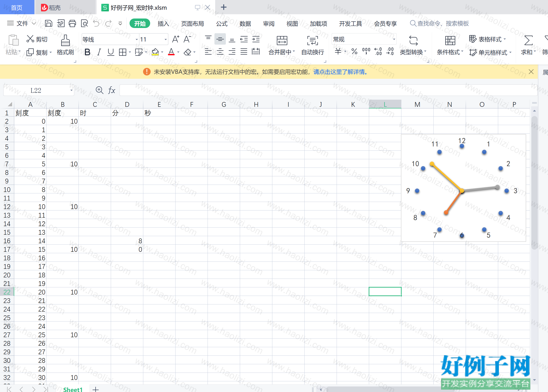548x392 pixels.
Task: Toggle align text right
Action: pyautogui.click(x=232, y=51)
